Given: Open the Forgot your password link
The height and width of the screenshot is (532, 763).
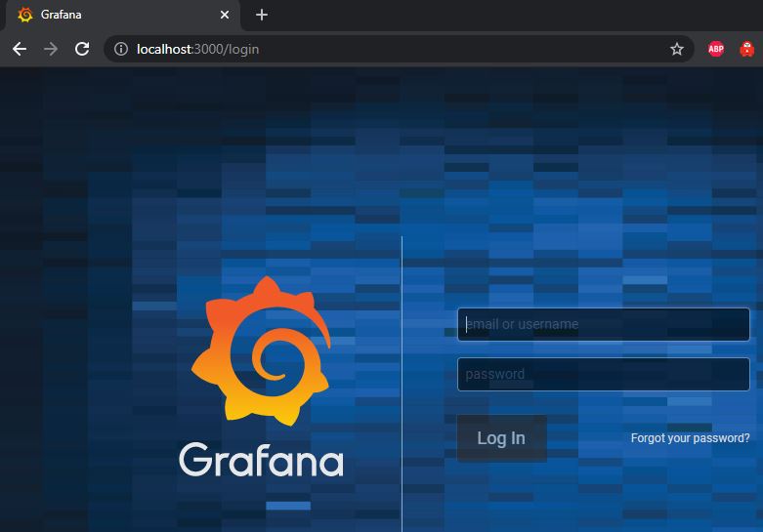Looking at the screenshot, I should [x=690, y=438].
